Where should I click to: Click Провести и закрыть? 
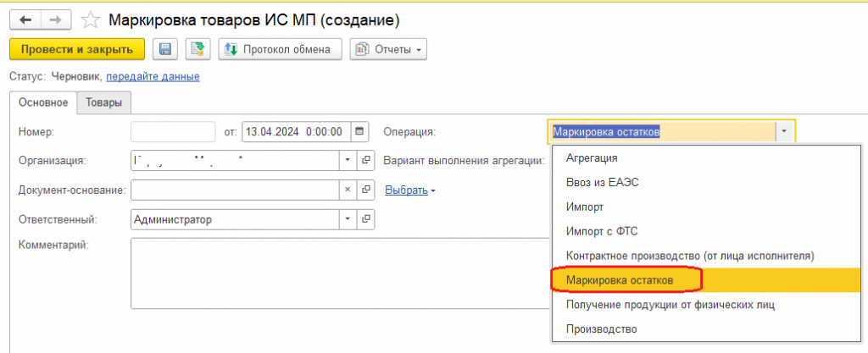77,49
